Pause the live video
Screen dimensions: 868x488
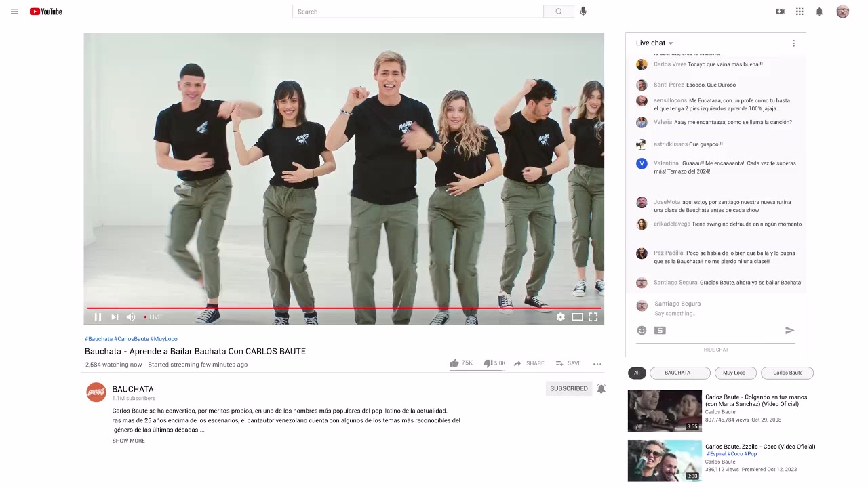(98, 317)
